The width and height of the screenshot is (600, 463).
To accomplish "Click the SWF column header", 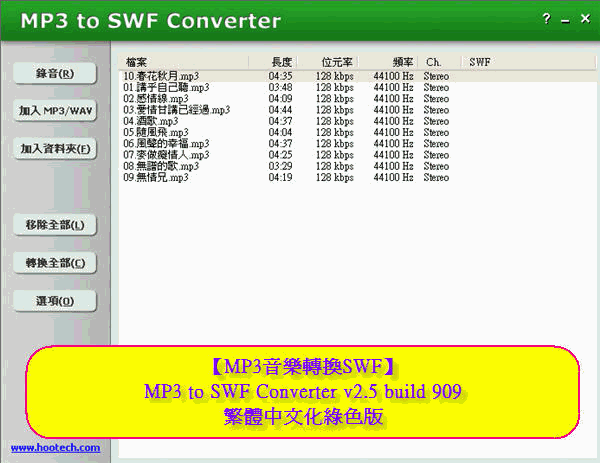I will pyautogui.click(x=480, y=62).
